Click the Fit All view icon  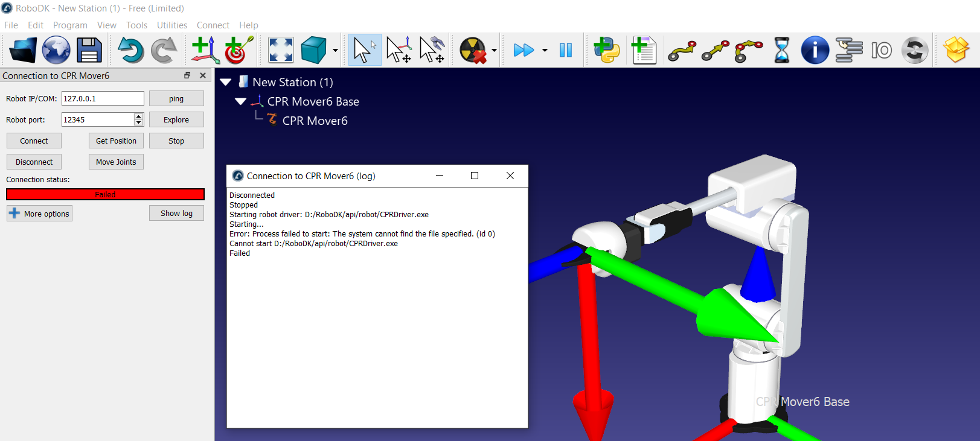pyautogui.click(x=281, y=50)
